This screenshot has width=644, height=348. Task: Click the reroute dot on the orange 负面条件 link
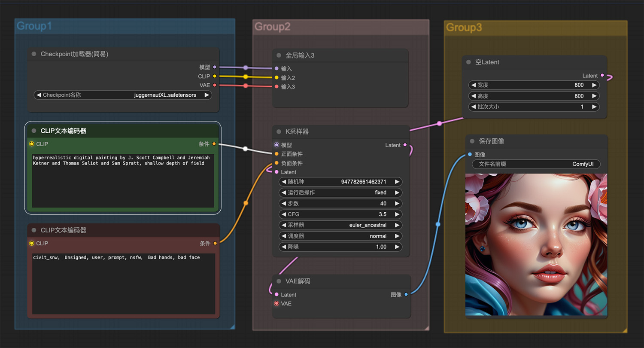click(x=246, y=203)
